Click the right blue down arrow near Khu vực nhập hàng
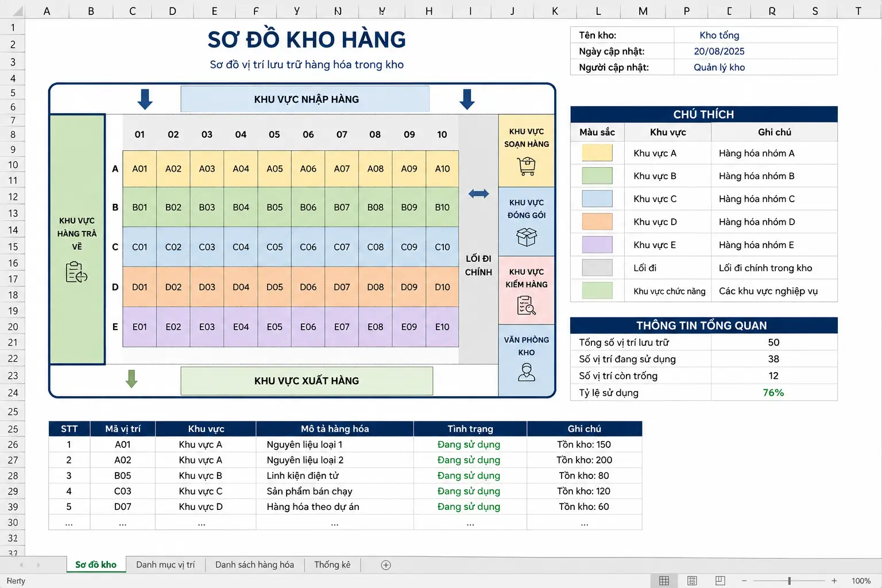This screenshot has width=882, height=588. pos(467,99)
